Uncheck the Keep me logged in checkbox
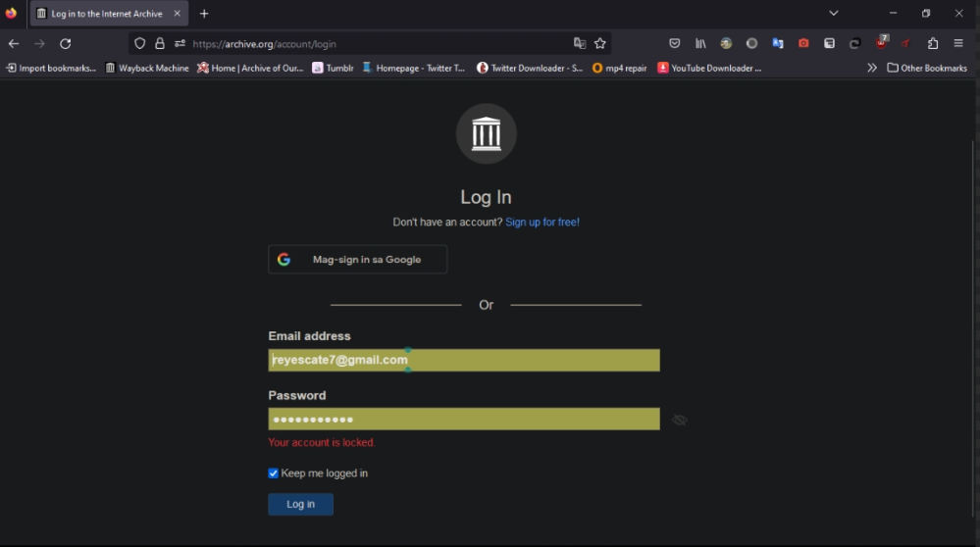The width and height of the screenshot is (980, 547). click(274, 473)
